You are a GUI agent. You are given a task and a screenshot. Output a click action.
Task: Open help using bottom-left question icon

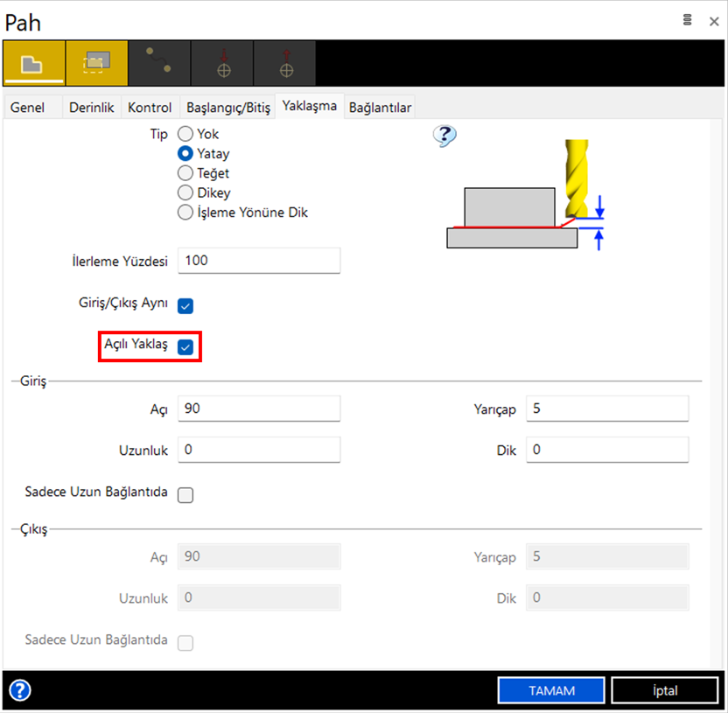click(20, 690)
